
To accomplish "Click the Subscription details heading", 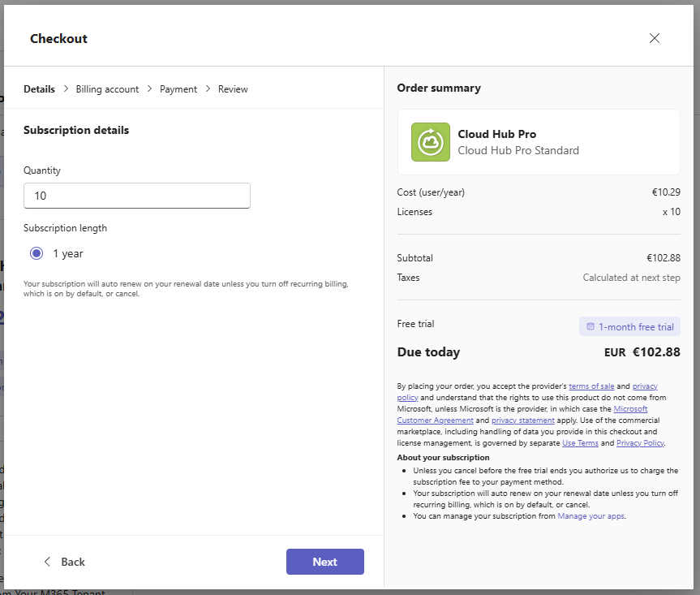I will coord(76,130).
